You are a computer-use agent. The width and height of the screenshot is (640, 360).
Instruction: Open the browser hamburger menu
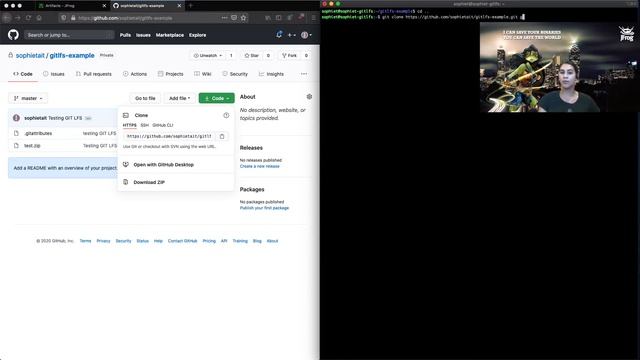pos(313,18)
